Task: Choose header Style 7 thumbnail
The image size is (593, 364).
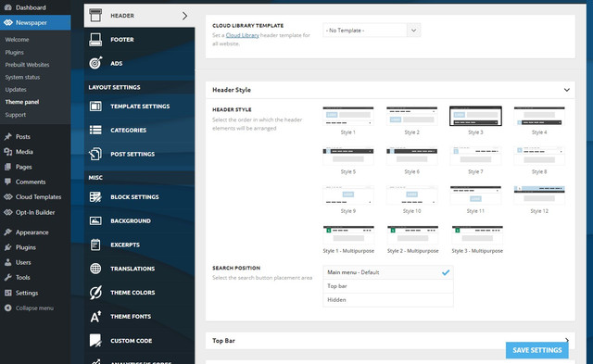Action: [475, 156]
